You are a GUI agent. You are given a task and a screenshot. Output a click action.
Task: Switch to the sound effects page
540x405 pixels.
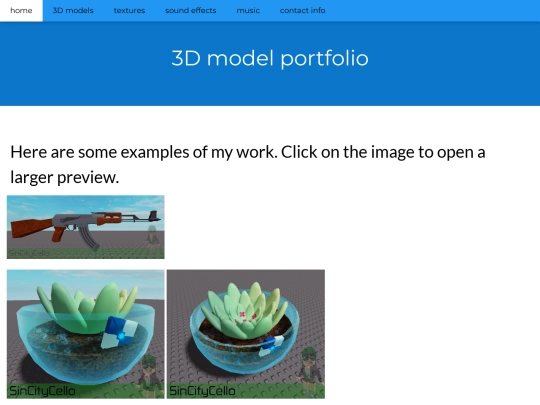coord(190,10)
